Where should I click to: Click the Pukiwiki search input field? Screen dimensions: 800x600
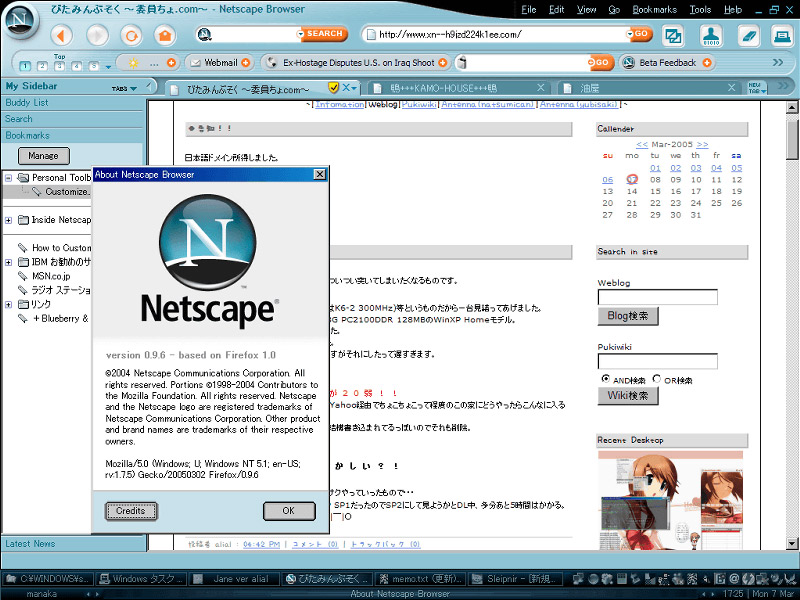click(x=658, y=361)
